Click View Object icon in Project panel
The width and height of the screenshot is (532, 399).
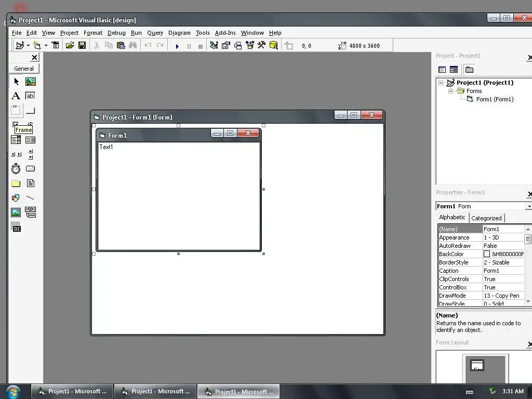pos(454,70)
